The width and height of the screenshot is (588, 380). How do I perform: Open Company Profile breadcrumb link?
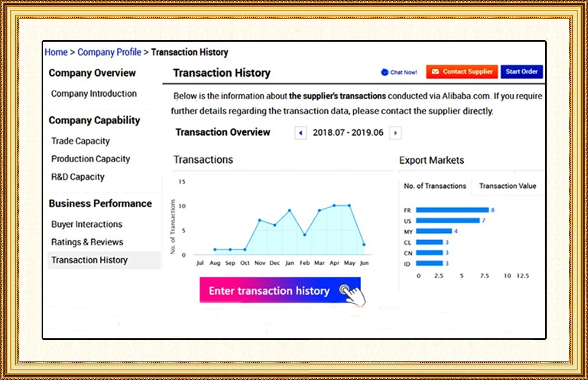point(109,52)
